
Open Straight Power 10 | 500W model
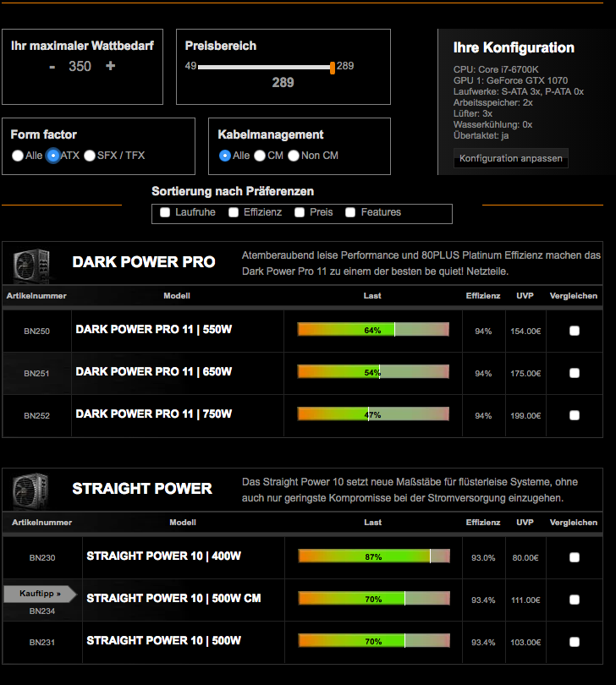click(x=164, y=641)
